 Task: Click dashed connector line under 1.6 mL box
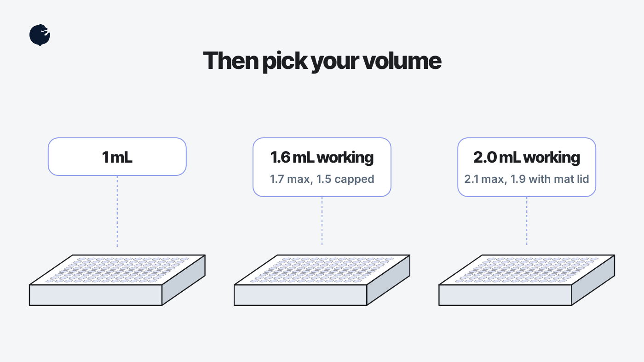tap(322, 221)
